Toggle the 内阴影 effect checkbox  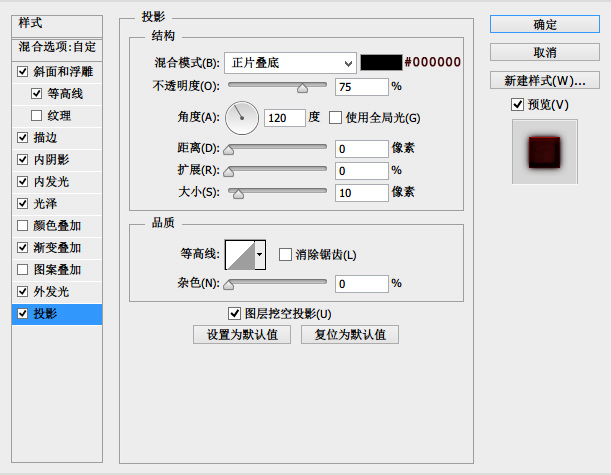[23, 159]
